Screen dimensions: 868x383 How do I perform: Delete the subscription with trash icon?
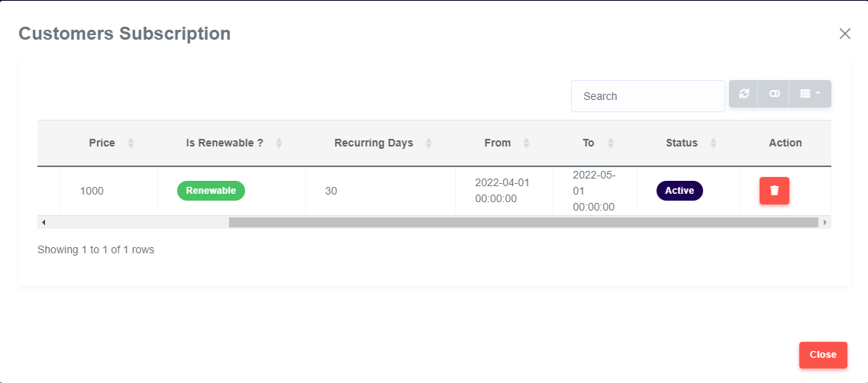click(x=774, y=191)
